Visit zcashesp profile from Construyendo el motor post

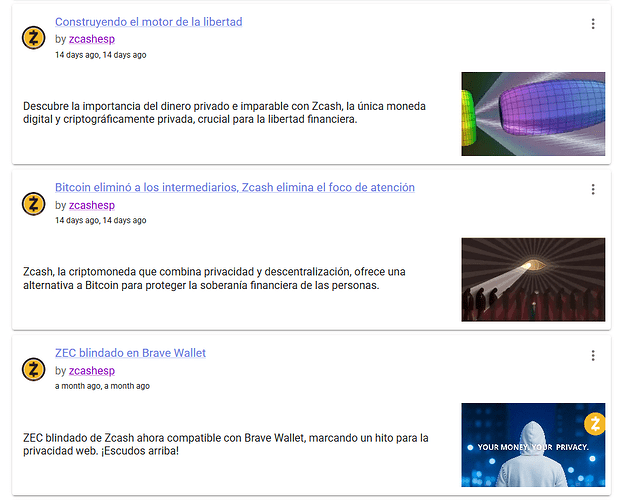92,39
